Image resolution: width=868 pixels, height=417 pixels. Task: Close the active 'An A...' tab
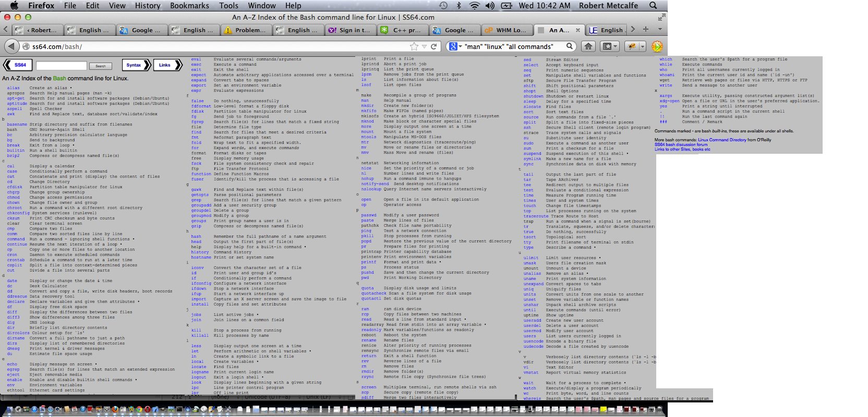578,30
